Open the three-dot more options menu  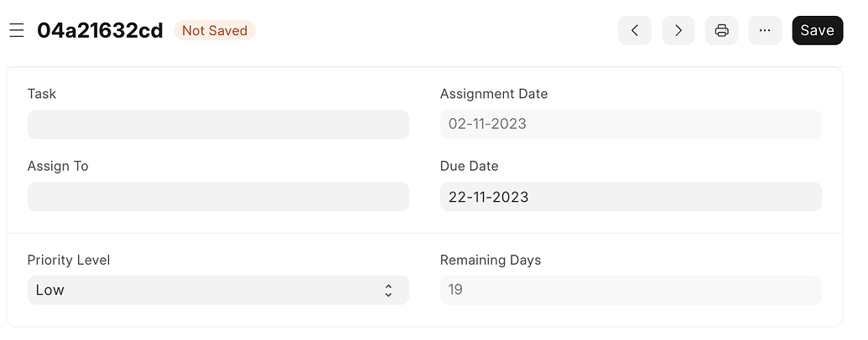coord(765,30)
